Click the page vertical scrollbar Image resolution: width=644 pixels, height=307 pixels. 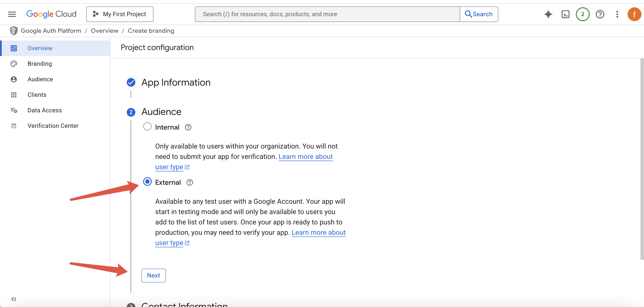[642, 159]
